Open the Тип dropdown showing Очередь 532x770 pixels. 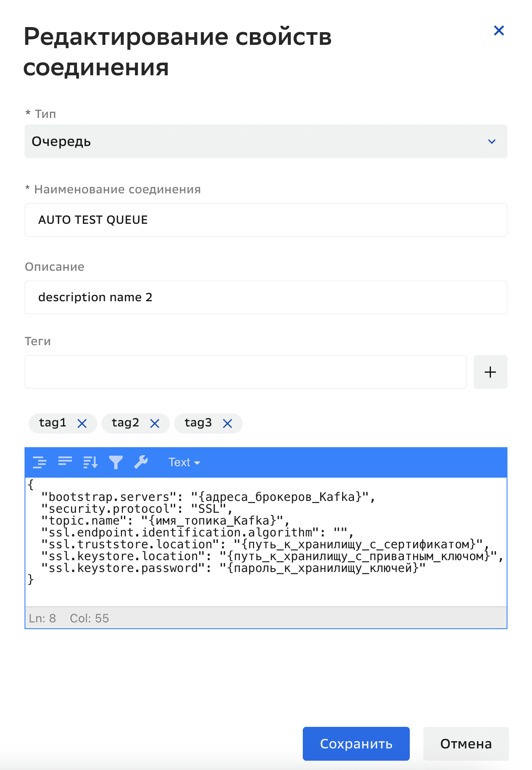click(266, 141)
